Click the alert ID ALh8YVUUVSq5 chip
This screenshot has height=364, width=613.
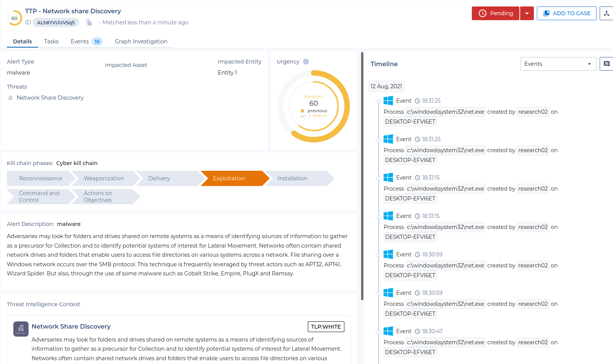click(56, 22)
